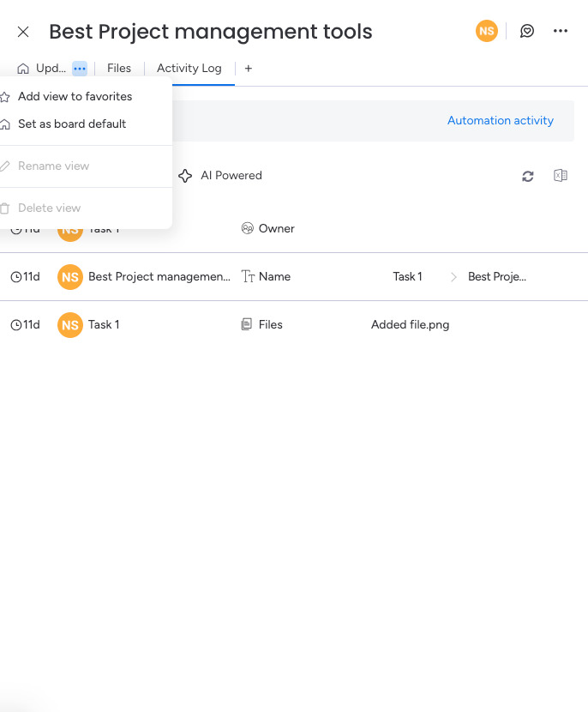Switch to the Files tab
The width and height of the screenshot is (588, 712).
pos(119,68)
